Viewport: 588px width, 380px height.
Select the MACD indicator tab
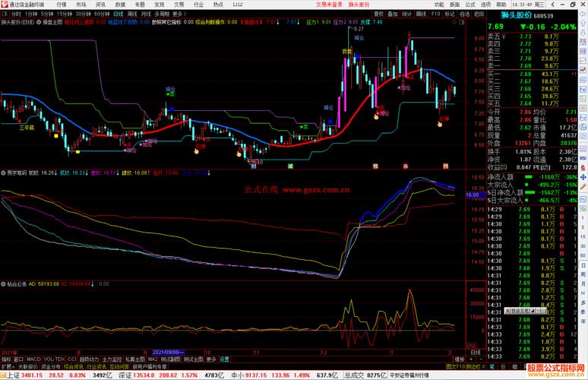pyautogui.click(x=33, y=359)
